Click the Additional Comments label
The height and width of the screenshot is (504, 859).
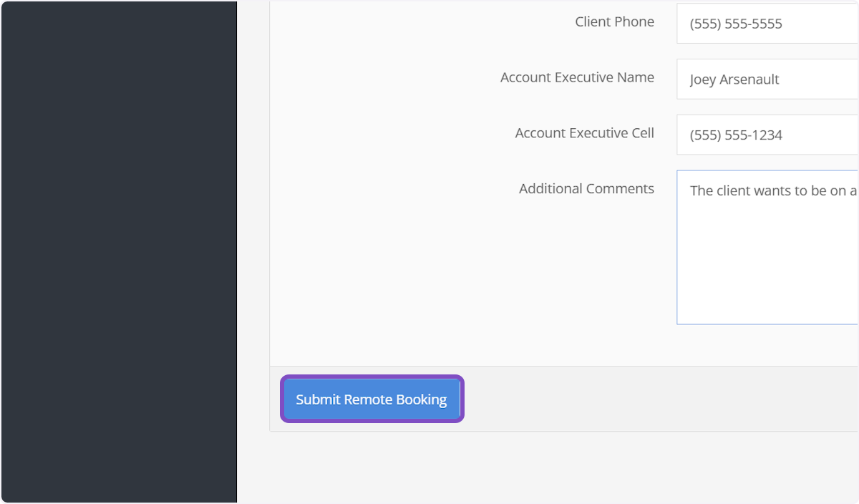coord(586,189)
